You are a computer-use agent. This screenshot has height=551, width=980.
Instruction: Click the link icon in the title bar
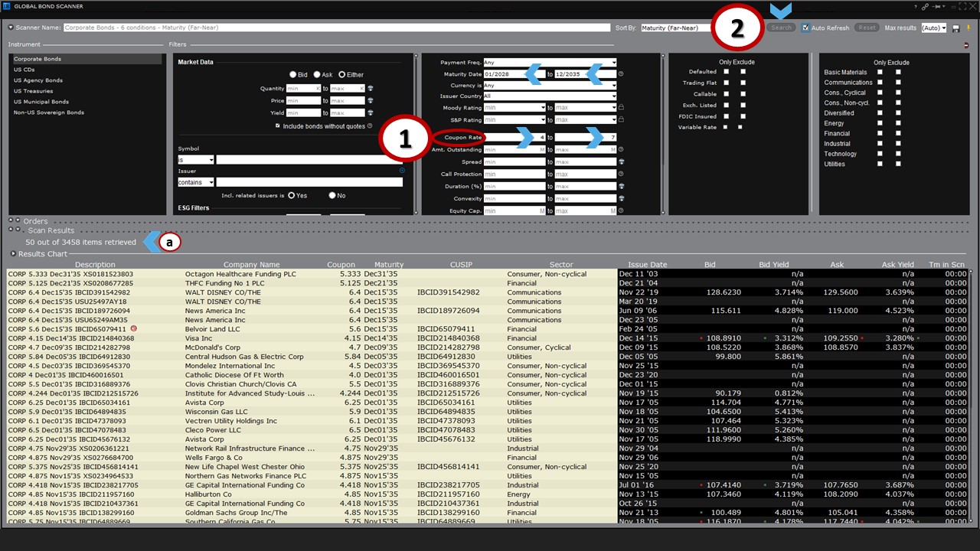coord(925,6)
